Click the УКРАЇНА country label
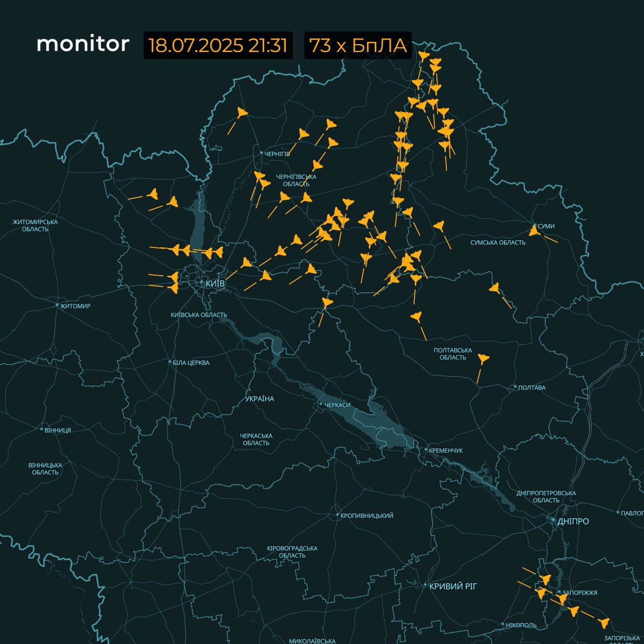 (260, 399)
